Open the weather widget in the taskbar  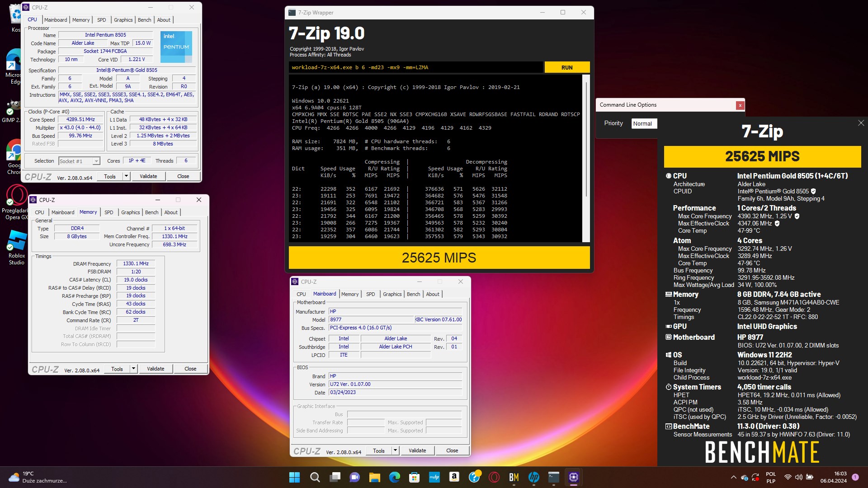pyautogui.click(x=37, y=477)
